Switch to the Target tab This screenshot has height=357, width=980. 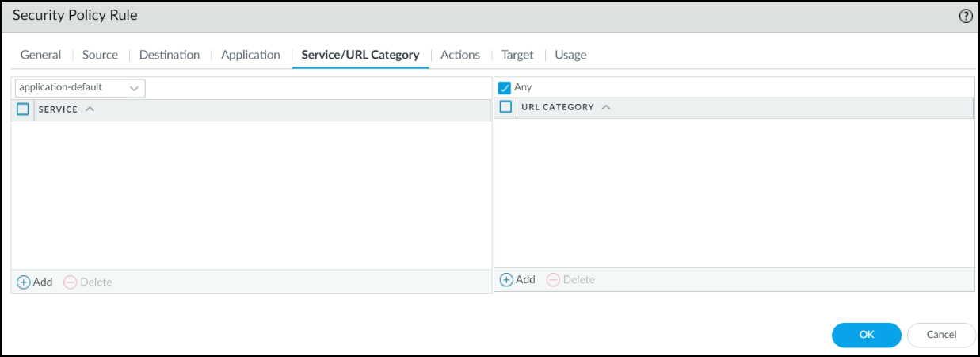[517, 55]
